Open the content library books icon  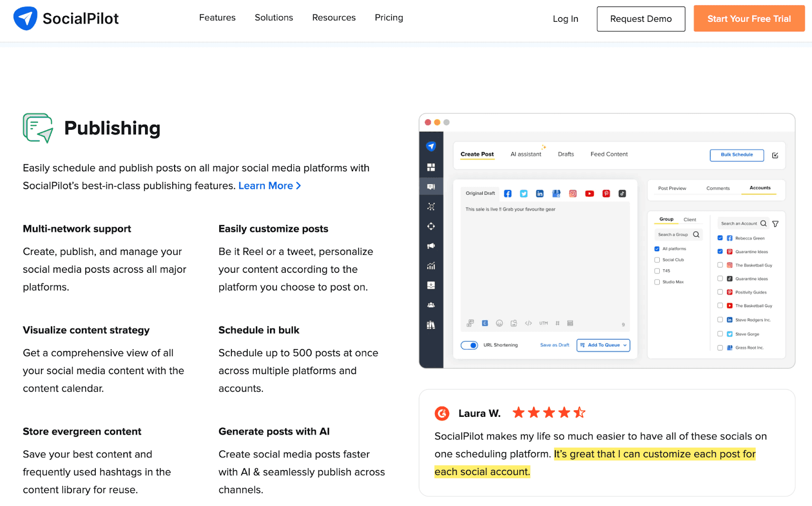tap(431, 325)
